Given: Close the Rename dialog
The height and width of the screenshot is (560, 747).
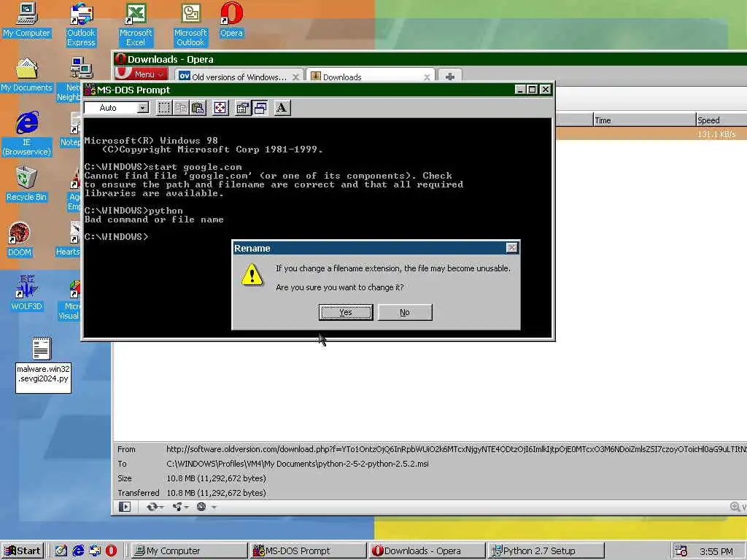Looking at the screenshot, I should pyautogui.click(x=511, y=248).
